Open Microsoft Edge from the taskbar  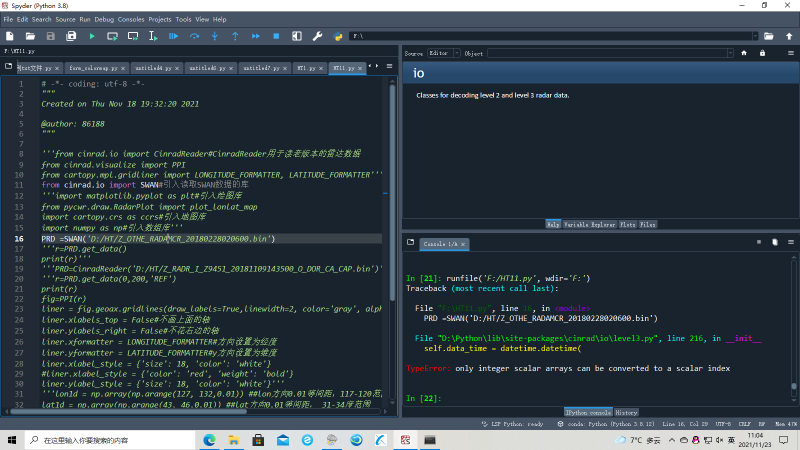pos(210,439)
